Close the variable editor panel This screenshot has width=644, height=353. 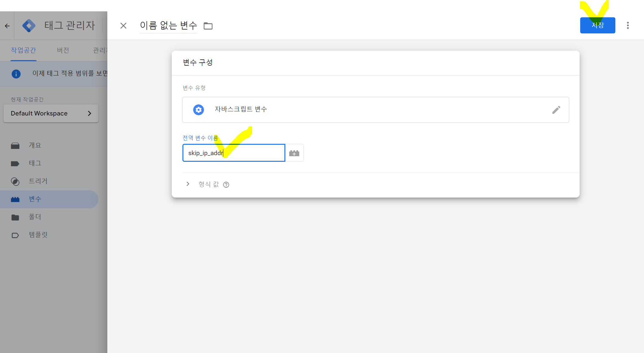pos(123,26)
